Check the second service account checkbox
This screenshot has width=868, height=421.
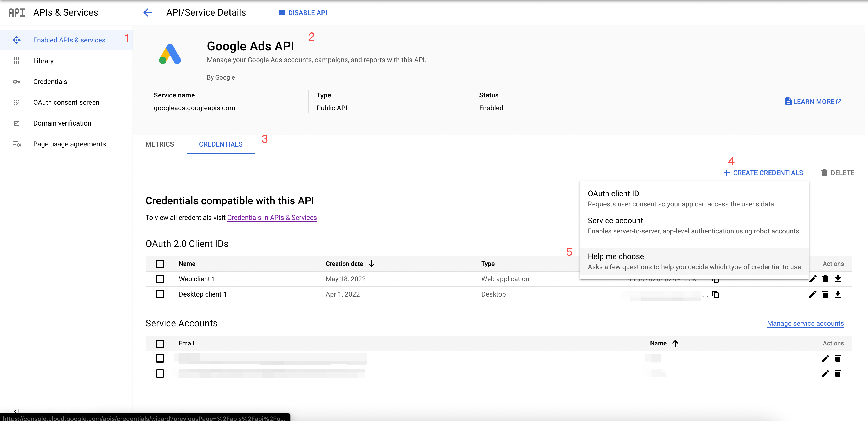point(160,373)
